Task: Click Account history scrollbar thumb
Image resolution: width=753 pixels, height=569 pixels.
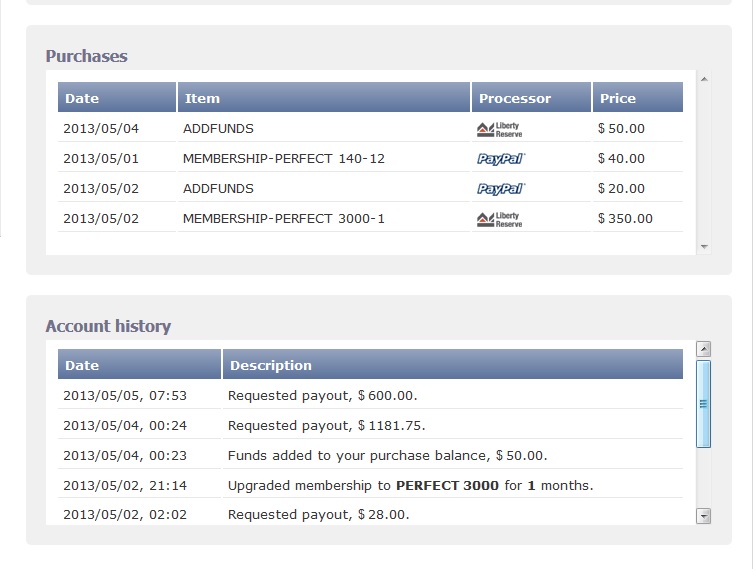Action: [703, 404]
